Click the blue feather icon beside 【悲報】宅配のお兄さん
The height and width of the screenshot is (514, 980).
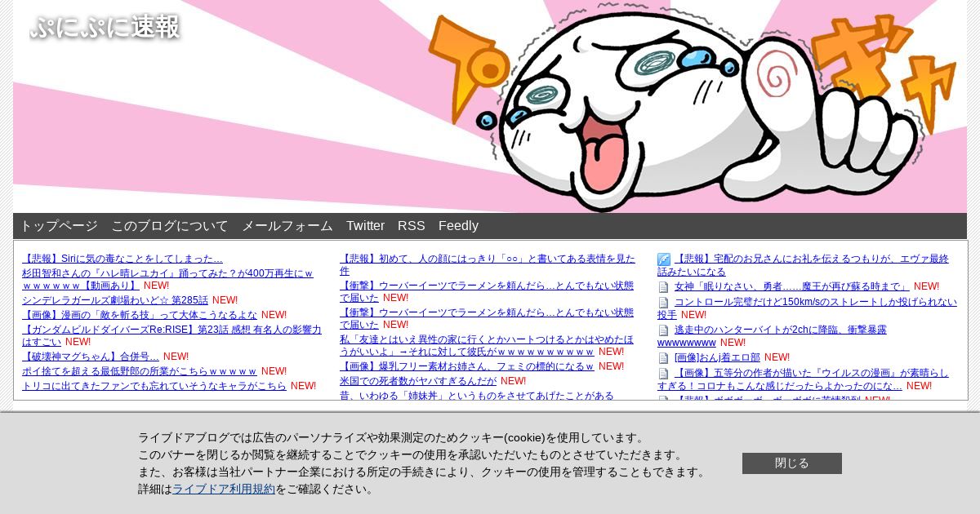click(664, 259)
